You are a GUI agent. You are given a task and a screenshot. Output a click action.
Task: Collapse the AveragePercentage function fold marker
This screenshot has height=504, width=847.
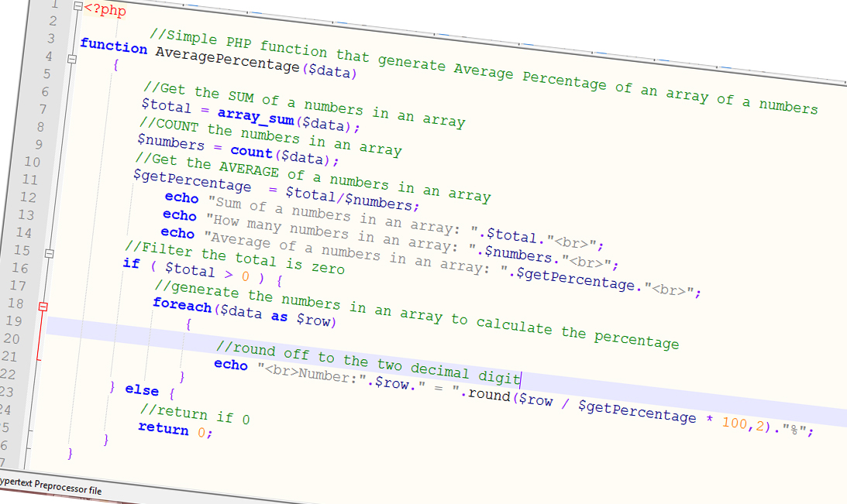click(72, 59)
